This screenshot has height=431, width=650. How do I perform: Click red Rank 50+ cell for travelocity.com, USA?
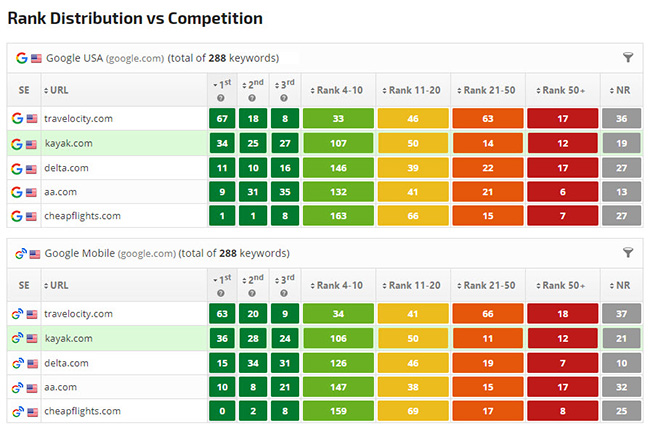tap(562, 119)
